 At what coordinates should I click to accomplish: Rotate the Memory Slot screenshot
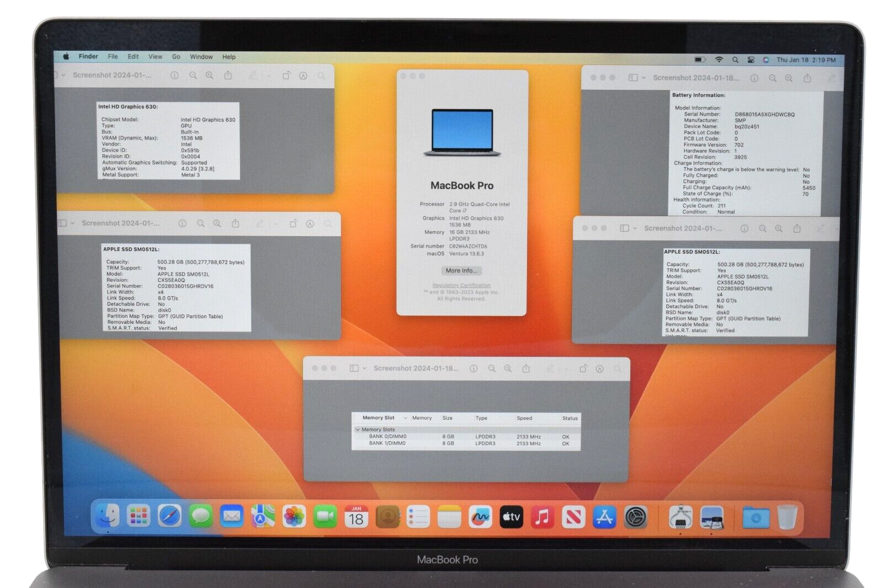click(x=583, y=368)
